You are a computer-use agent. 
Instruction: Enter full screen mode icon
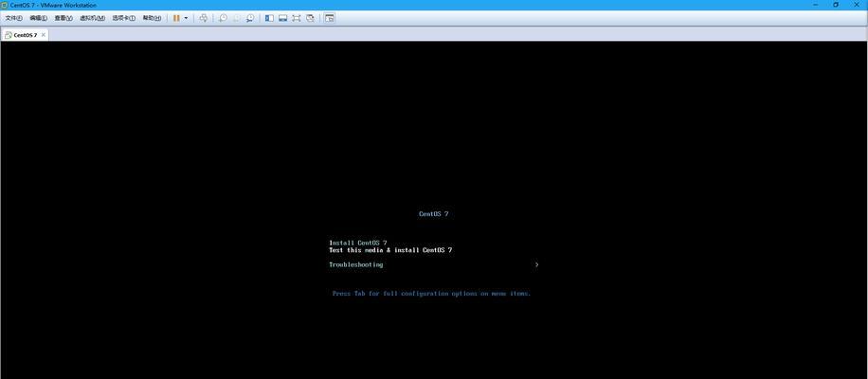click(297, 18)
